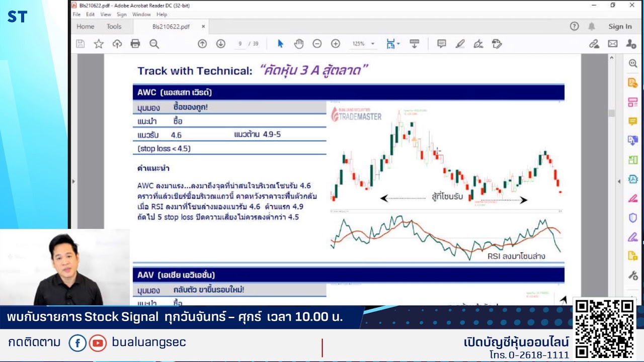Open the yellow Send for Comments tool
644x362 pixels.
(633, 256)
